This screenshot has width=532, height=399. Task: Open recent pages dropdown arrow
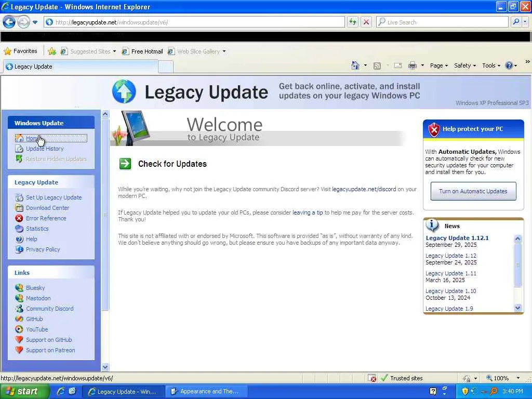pyautogui.click(x=35, y=22)
